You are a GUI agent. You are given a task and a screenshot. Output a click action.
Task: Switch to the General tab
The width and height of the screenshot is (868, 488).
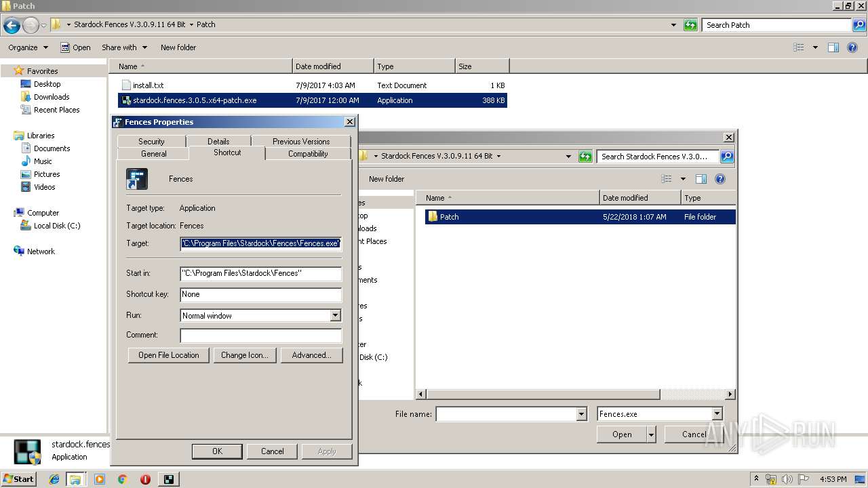coord(154,154)
